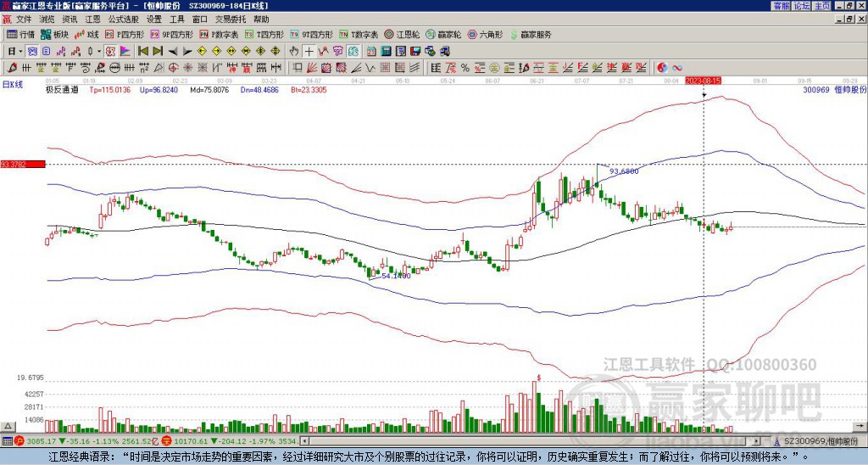868x465 pixels.
Task: Click the 54.1400 low price label
Action: click(x=397, y=276)
